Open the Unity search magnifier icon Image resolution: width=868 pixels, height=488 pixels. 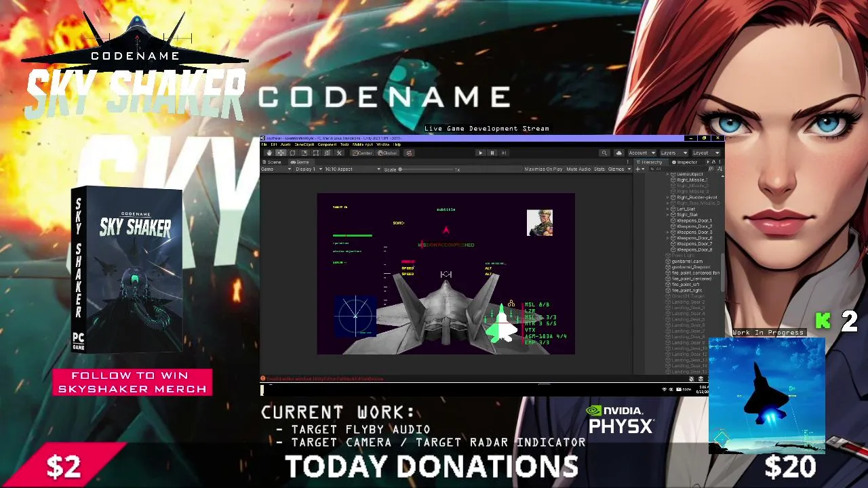604,152
